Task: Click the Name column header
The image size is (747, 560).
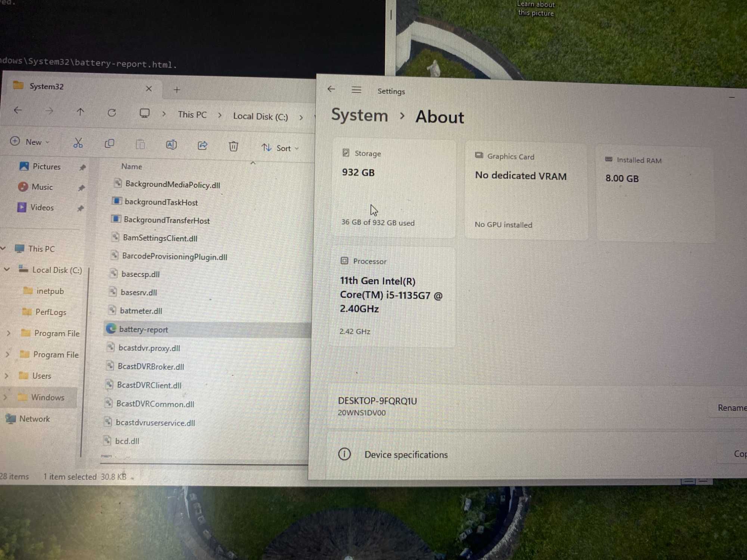Action: pyautogui.click(x=131, y=166)
